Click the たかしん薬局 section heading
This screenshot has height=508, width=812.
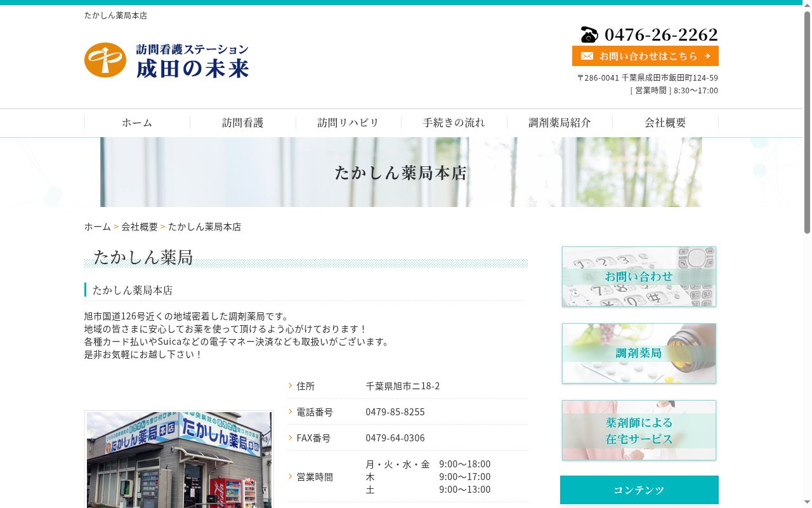[143, 257]
